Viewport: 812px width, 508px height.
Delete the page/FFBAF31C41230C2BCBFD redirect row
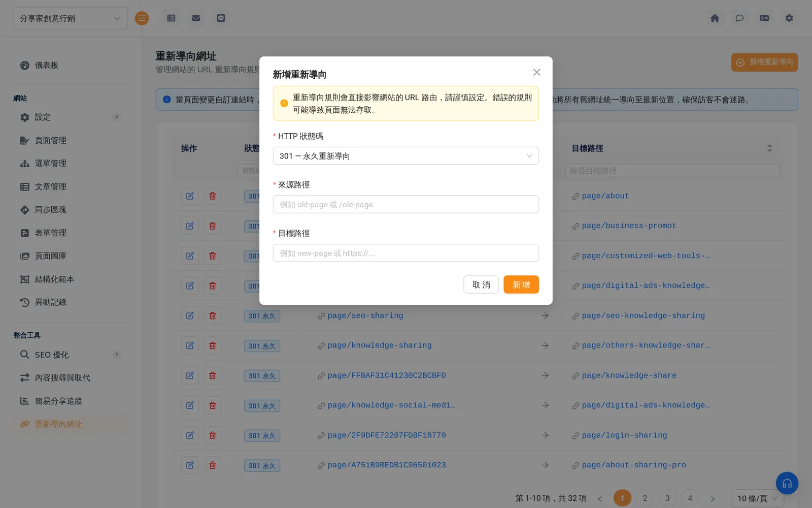(x=213, y=375)
